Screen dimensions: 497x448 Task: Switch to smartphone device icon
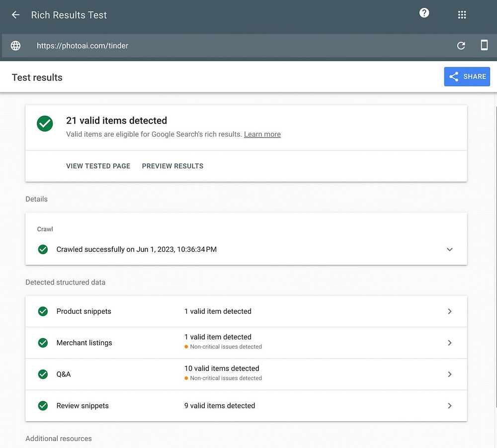(484, 45)
